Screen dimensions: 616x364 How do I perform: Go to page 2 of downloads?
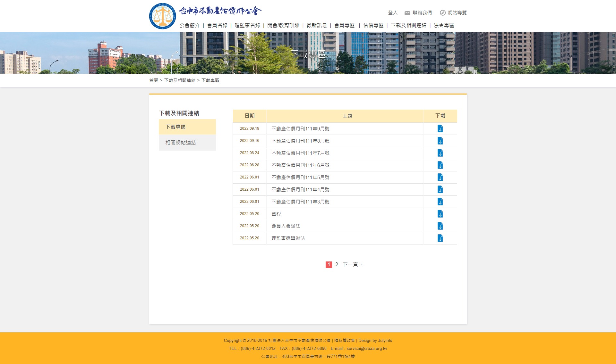click(336, 264)
